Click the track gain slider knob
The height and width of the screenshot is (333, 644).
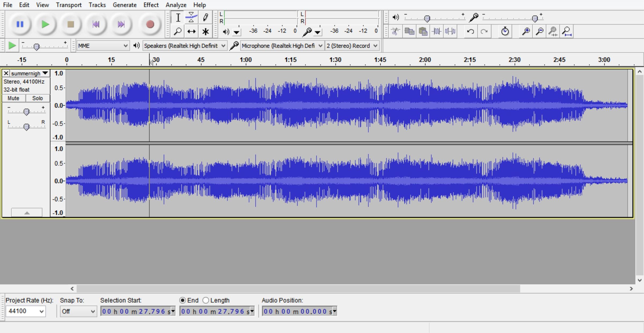point(26,112)
